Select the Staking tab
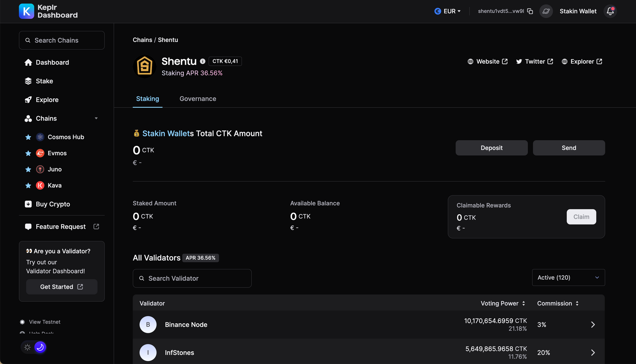 coord(148,99)
